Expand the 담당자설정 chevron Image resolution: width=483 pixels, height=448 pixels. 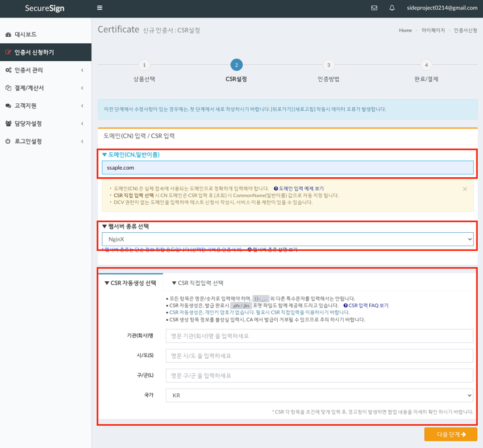tap(82, 124)
